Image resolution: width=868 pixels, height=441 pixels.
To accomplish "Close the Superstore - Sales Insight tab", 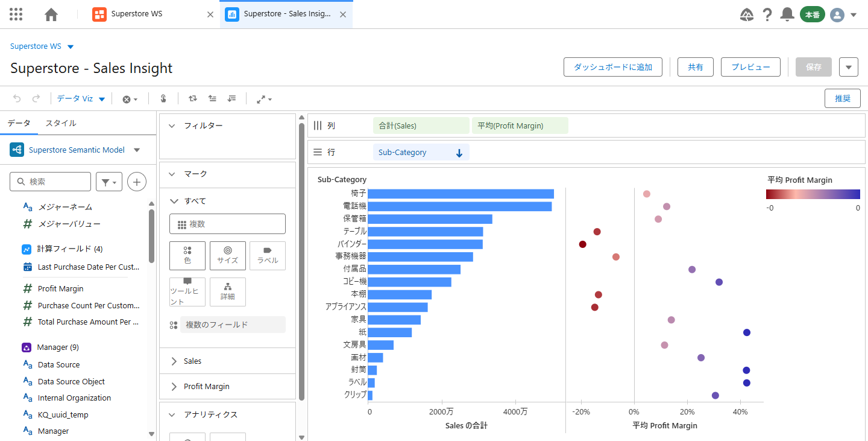I will point(342,14).
